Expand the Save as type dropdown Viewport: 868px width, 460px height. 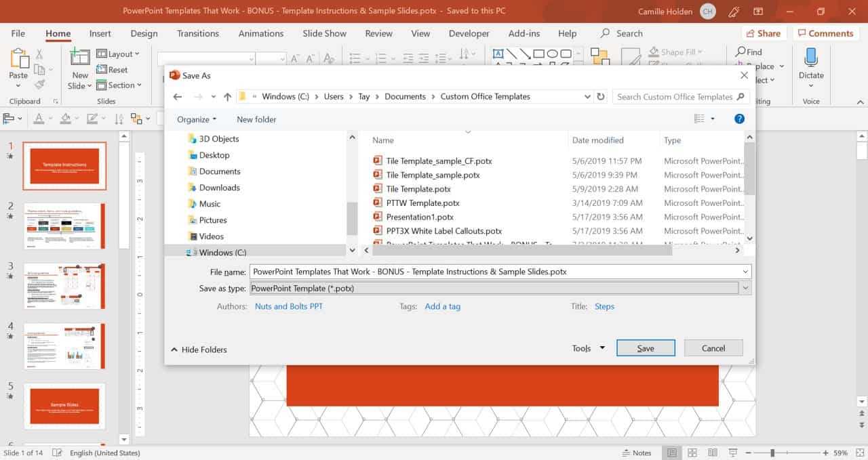(746, 289)
